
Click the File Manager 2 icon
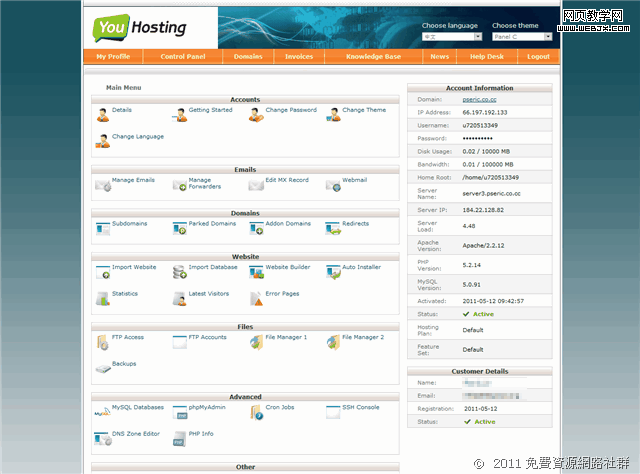tap(333, 342)
